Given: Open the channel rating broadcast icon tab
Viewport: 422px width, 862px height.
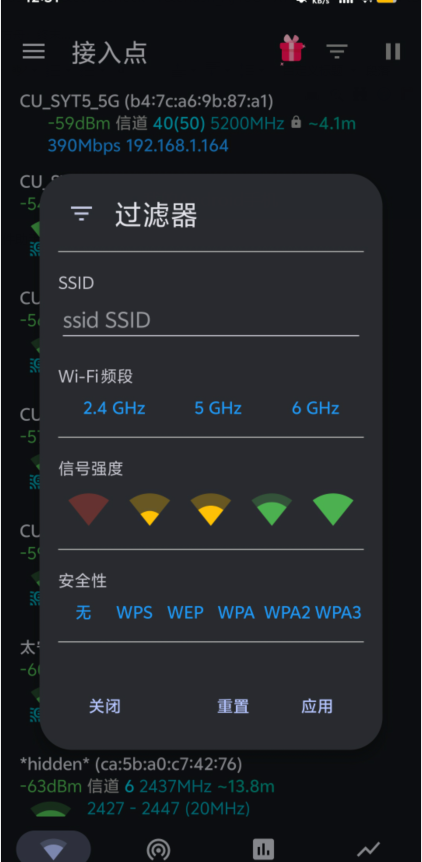Looking at the screenshot, I should 158,850.
